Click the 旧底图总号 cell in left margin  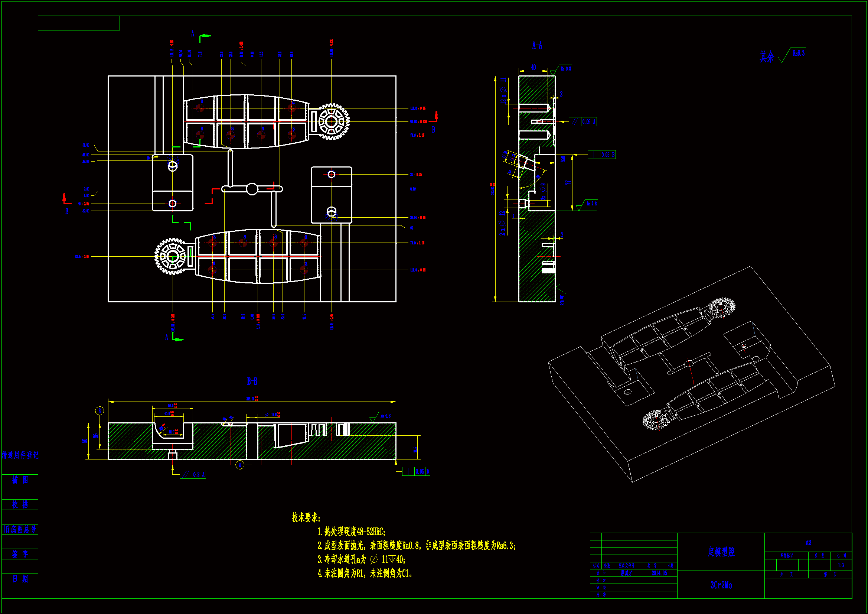click(20, 529)
